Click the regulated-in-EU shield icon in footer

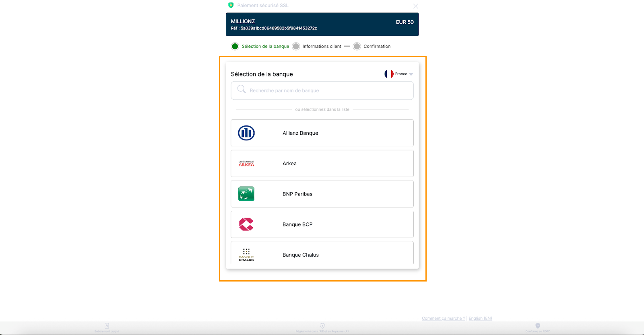pos(322,326)
